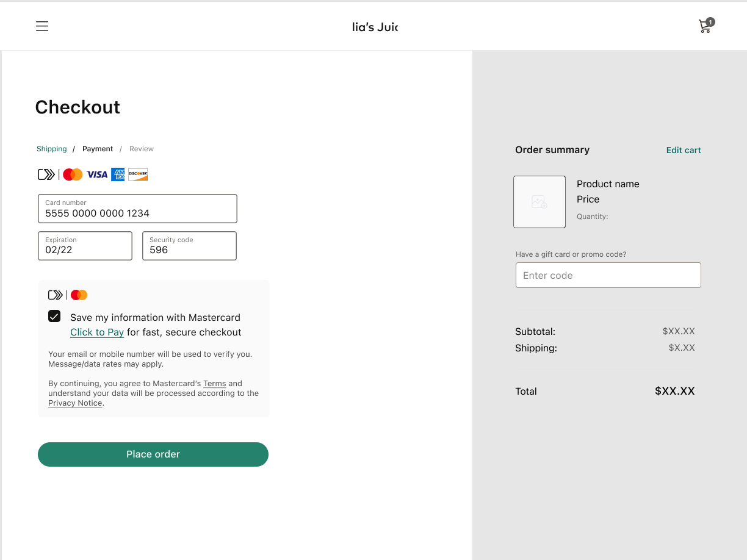Open the shopping cart icon
This screenshot has height=560, width=747.
[x=706, y=26]
